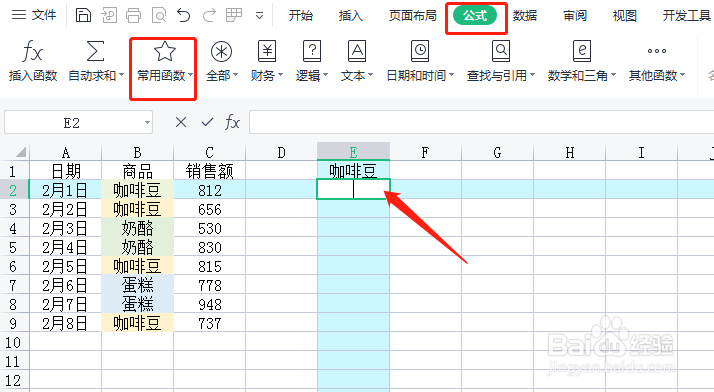Open the 文件 menu

(34, 15)
